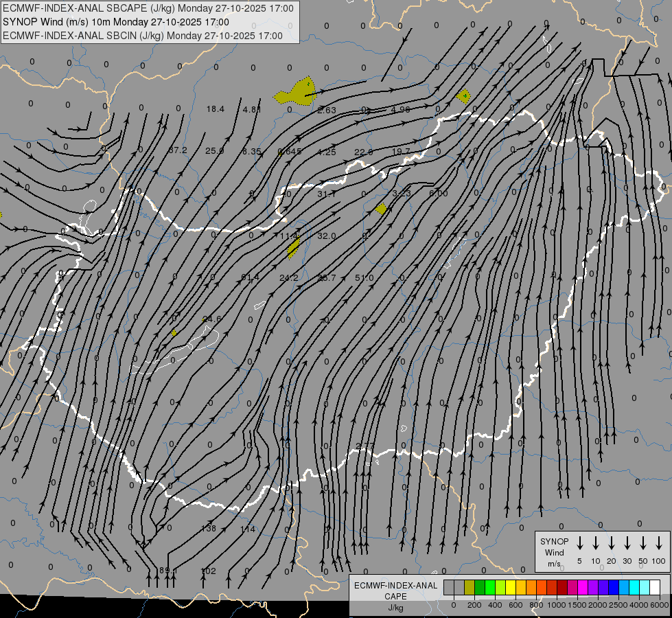Click the 114 value on map

tap(248, 529)
